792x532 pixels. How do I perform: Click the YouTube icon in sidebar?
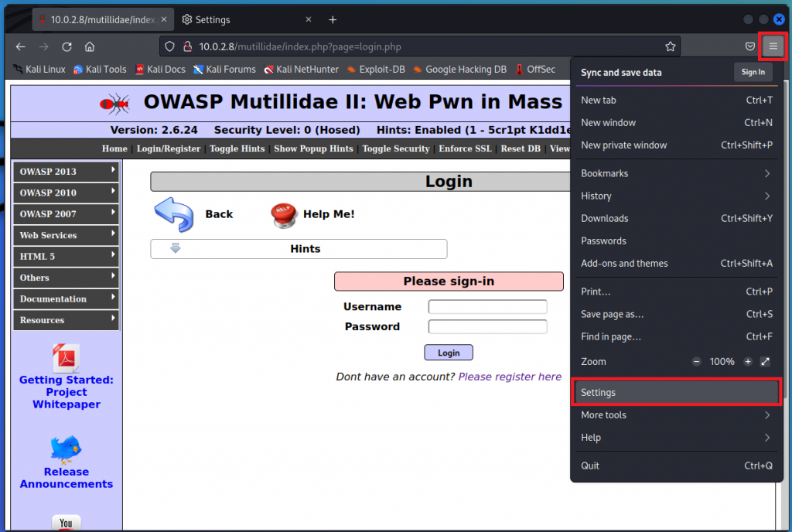[x=67, y=523]
